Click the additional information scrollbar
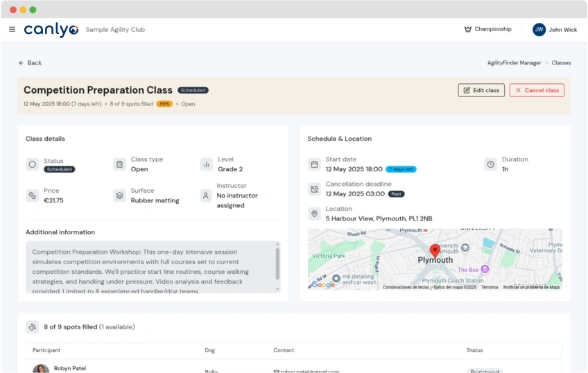The image size is (588, 373). [x=277, y=264]
